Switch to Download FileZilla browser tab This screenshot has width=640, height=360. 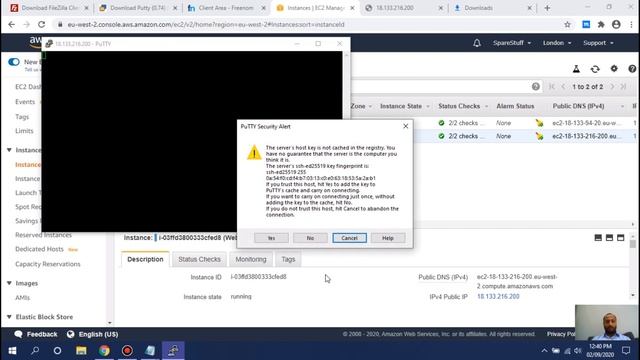point(49,8)
